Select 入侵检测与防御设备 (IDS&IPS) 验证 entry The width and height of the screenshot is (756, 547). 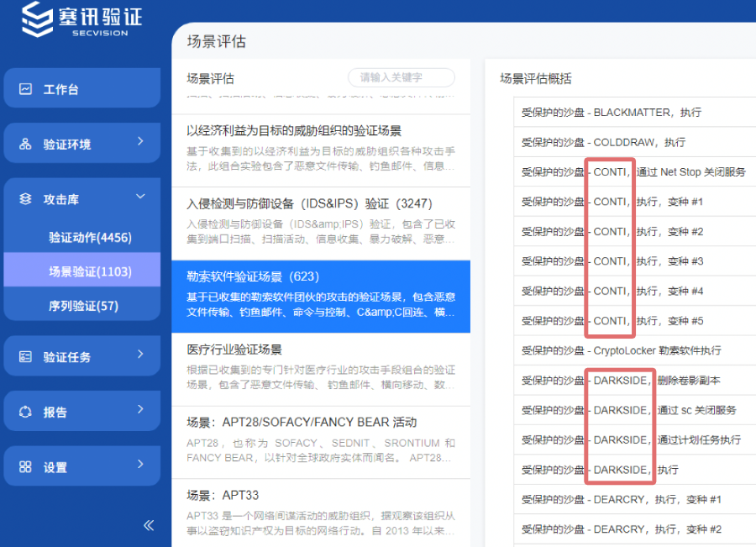321,224
